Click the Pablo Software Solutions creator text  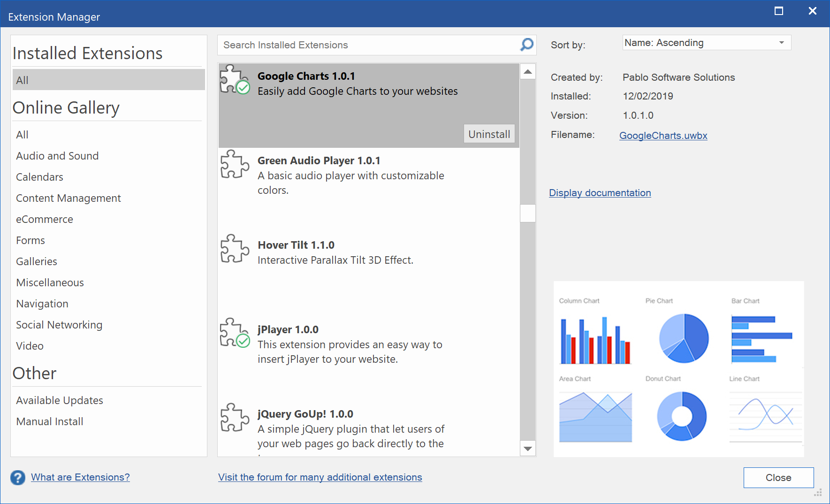(678, 77)
